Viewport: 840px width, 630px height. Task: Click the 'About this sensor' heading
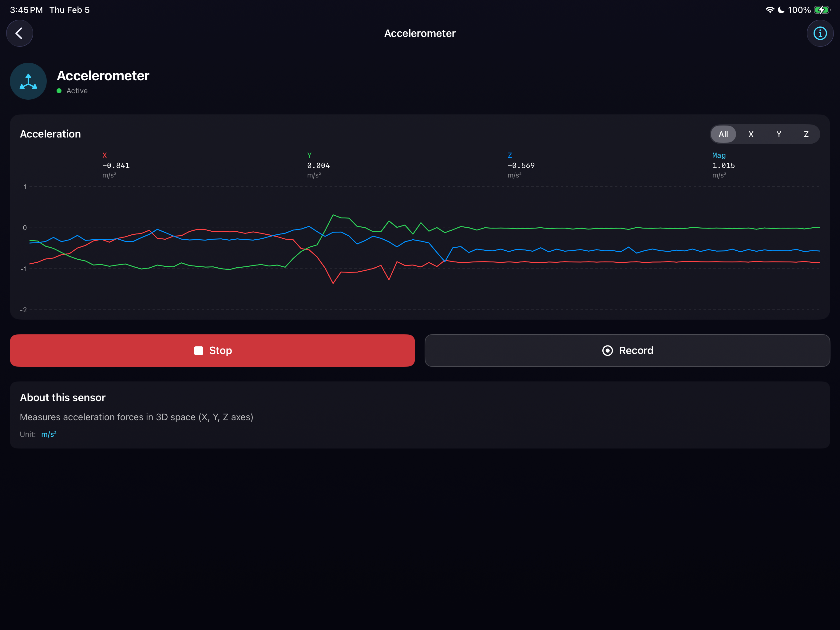click(63, 397)
